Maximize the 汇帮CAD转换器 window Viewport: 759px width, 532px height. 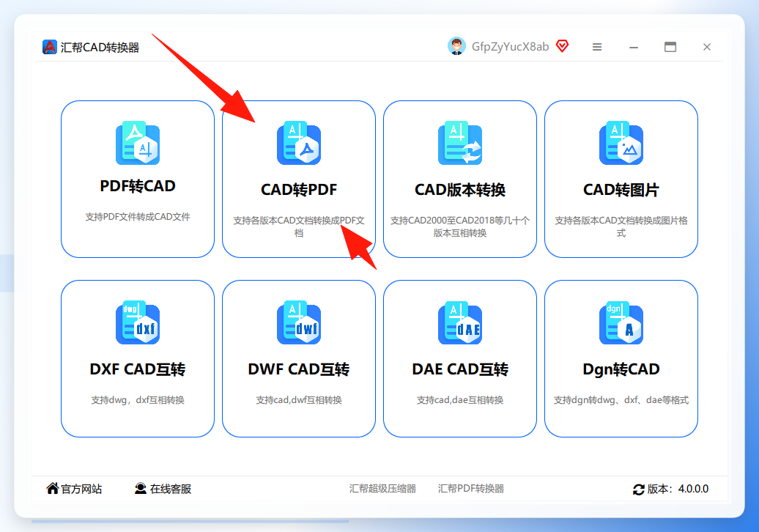coord(670,47)
